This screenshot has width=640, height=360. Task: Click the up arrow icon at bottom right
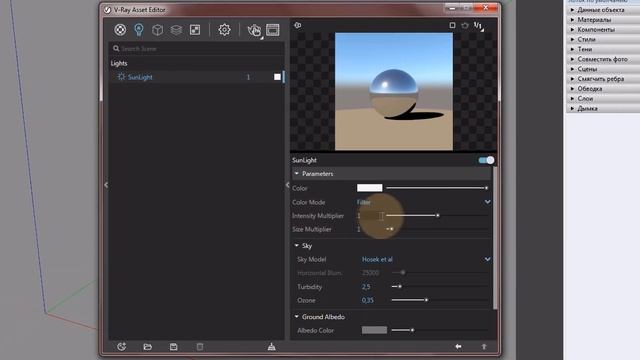pyautogui.click(x=484, y=347)
